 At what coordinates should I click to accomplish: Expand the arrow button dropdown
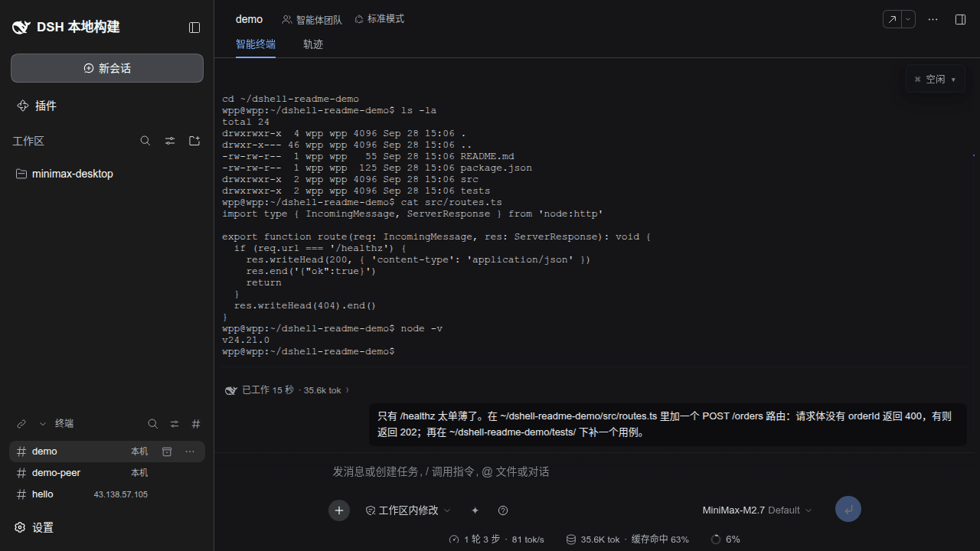point(909,19)
